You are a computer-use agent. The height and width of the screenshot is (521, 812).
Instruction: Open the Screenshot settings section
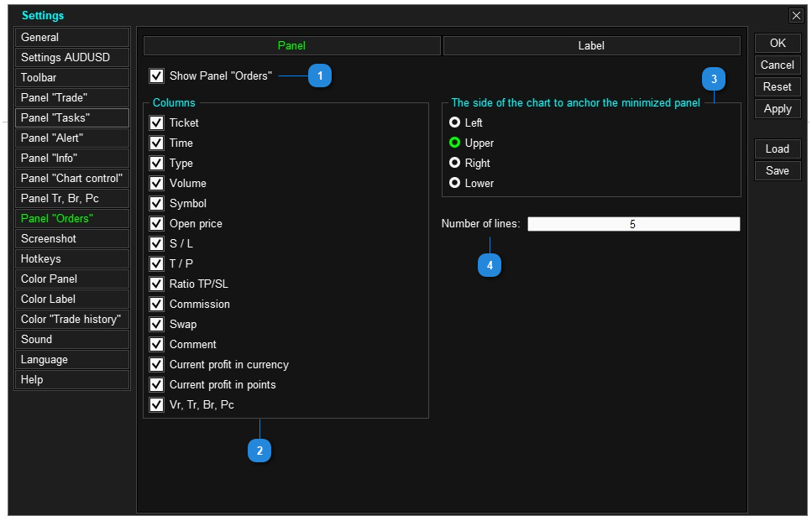click(72, 239)
